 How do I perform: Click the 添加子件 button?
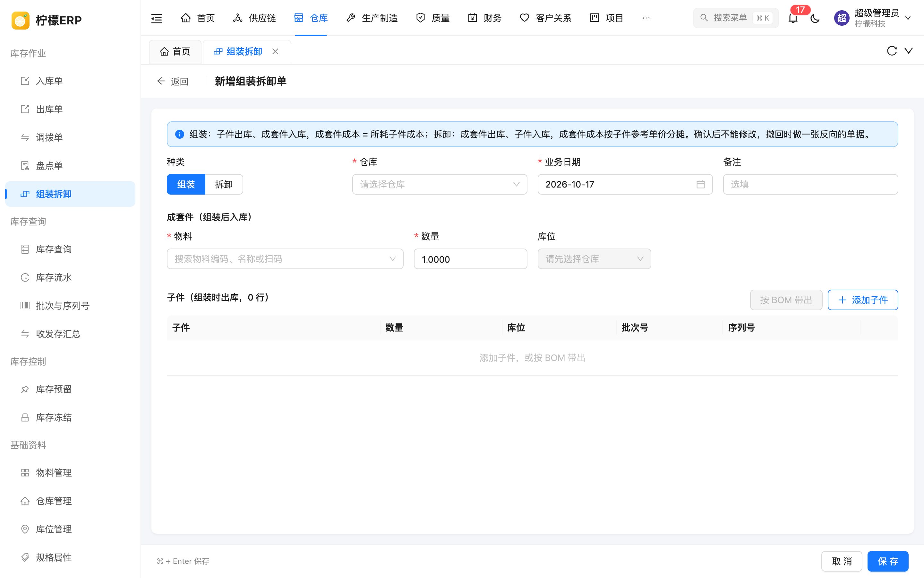(862, 300)
